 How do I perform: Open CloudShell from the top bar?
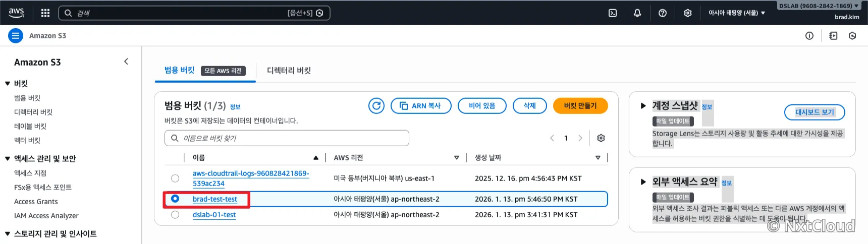(x=613, y=13)
